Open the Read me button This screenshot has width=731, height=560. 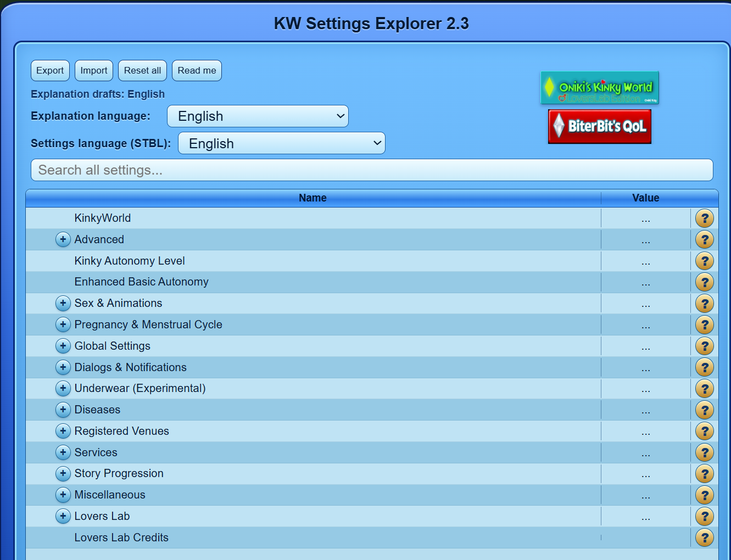tap(197, 70)
